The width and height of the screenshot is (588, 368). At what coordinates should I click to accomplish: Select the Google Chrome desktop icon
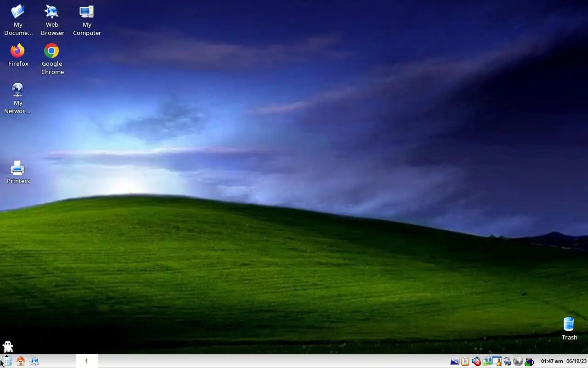coord(52,59)
